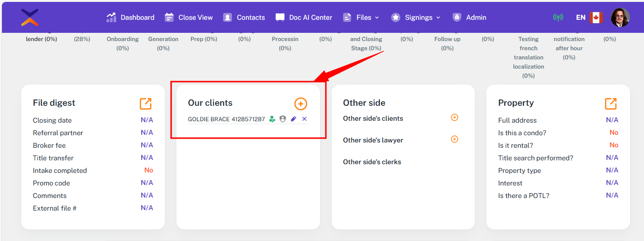Open the Admin section

click(469, 17)
